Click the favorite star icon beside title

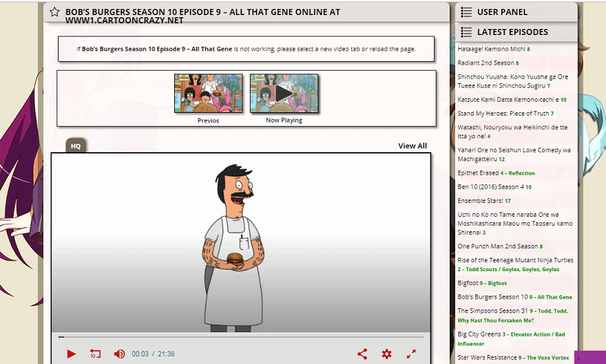(54, 12)
